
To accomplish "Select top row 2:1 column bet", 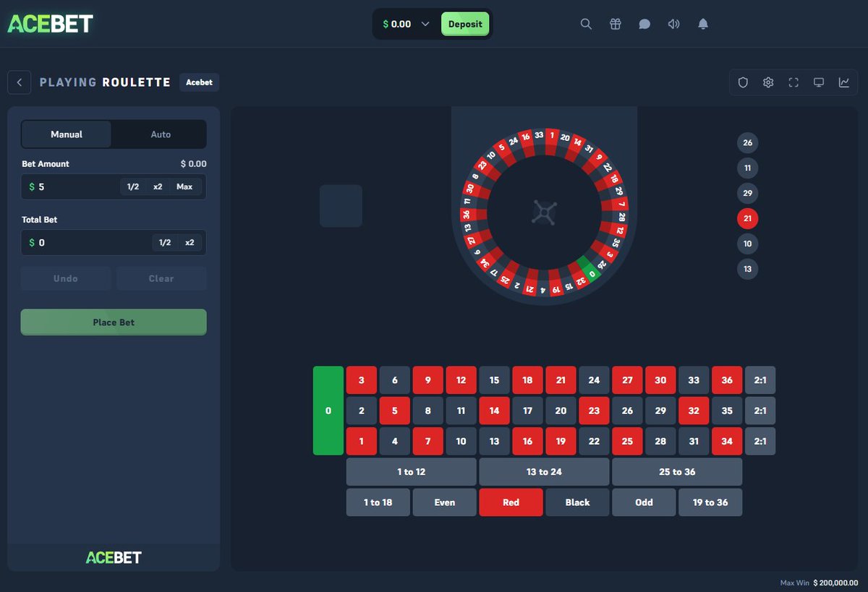I will pos(760,380).
